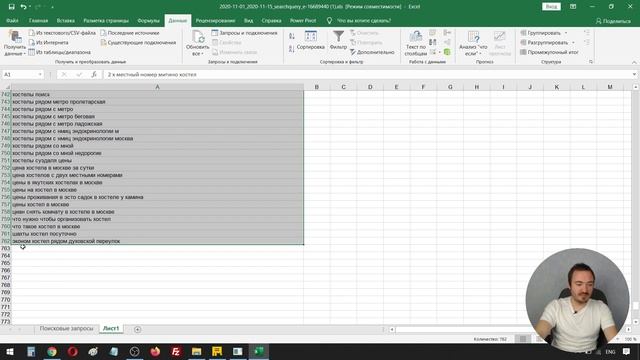Click Промежуточный итог button
This screenshot has width=640, height=360.
pos(549,52)
